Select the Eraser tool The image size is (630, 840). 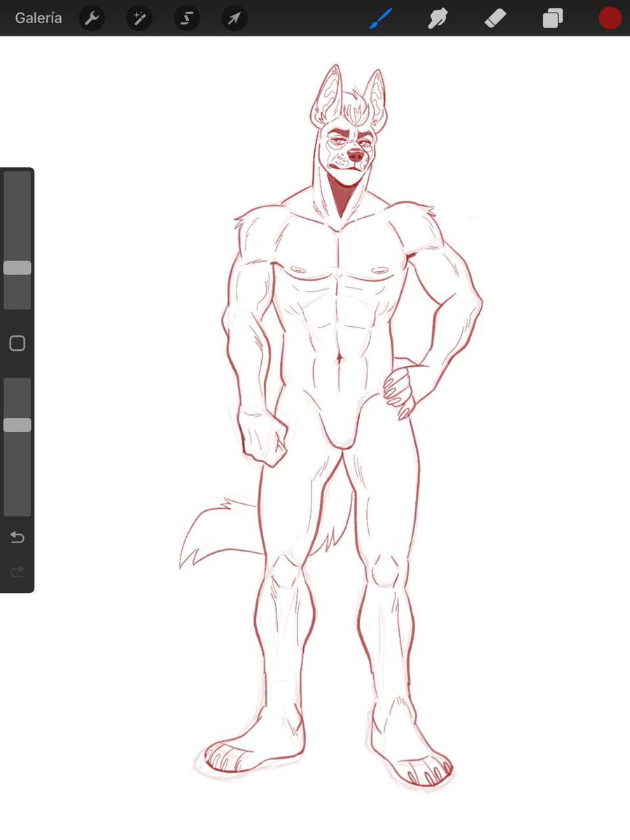[x=495, y=18]
